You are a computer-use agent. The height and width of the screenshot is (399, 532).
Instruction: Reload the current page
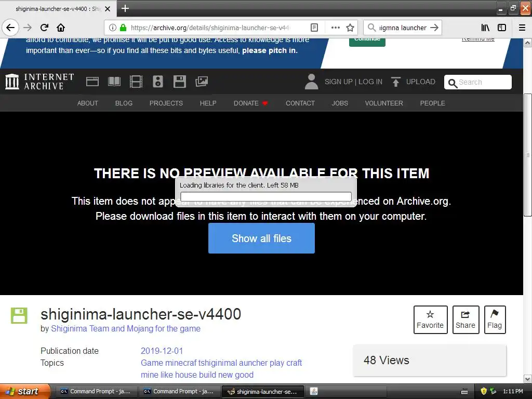click(44, 28)
